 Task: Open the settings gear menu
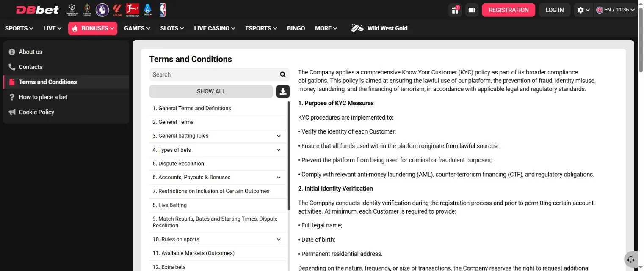pyautogui.click(x=583, y=10)
